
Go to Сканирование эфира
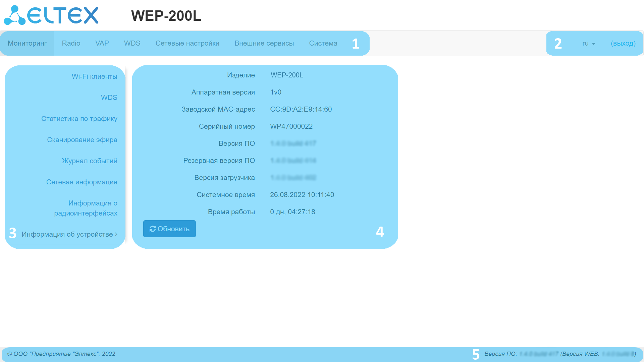point(82,140)
